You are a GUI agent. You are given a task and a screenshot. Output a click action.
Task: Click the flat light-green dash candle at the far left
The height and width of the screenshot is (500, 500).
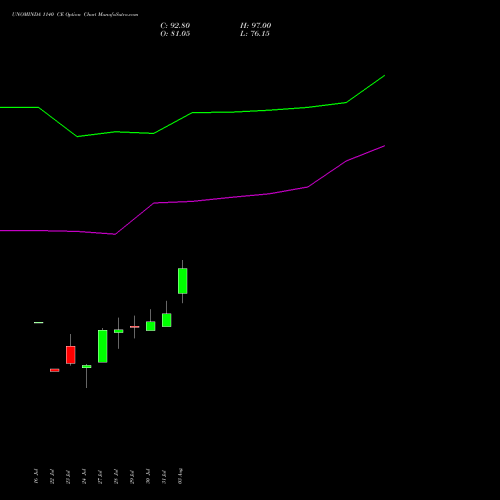pos(39,323)
